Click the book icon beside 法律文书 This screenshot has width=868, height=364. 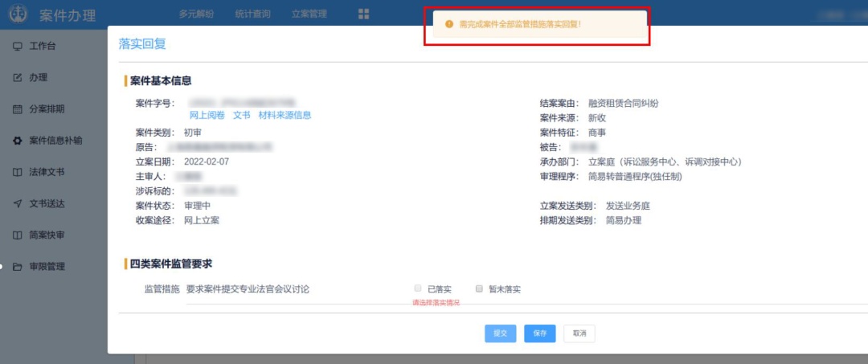point(18,172)
